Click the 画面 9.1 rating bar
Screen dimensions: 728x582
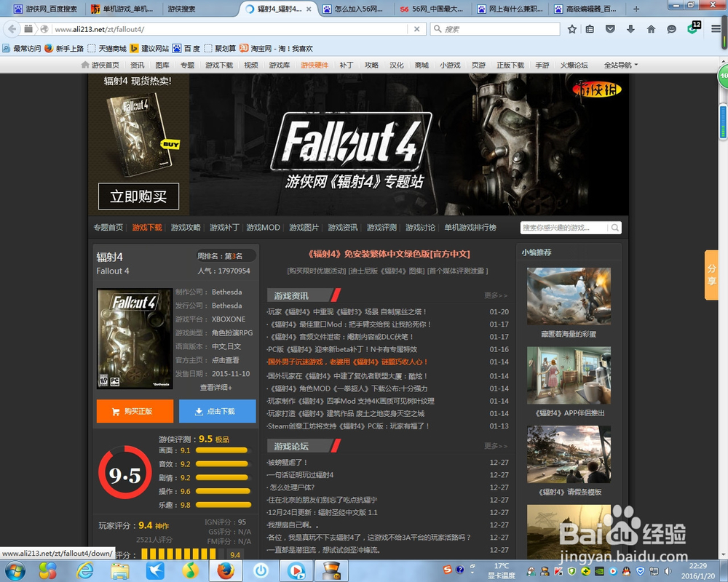point(223,450)
